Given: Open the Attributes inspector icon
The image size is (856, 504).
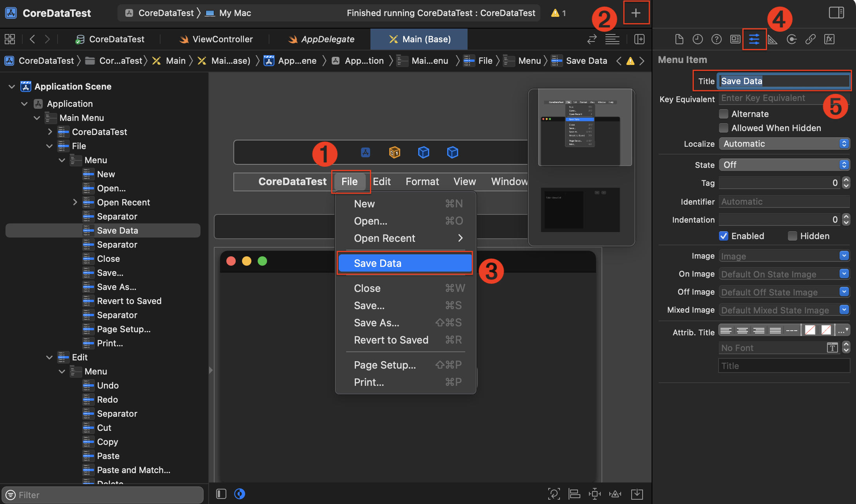Looking at the screenshot, I should 754,39.
